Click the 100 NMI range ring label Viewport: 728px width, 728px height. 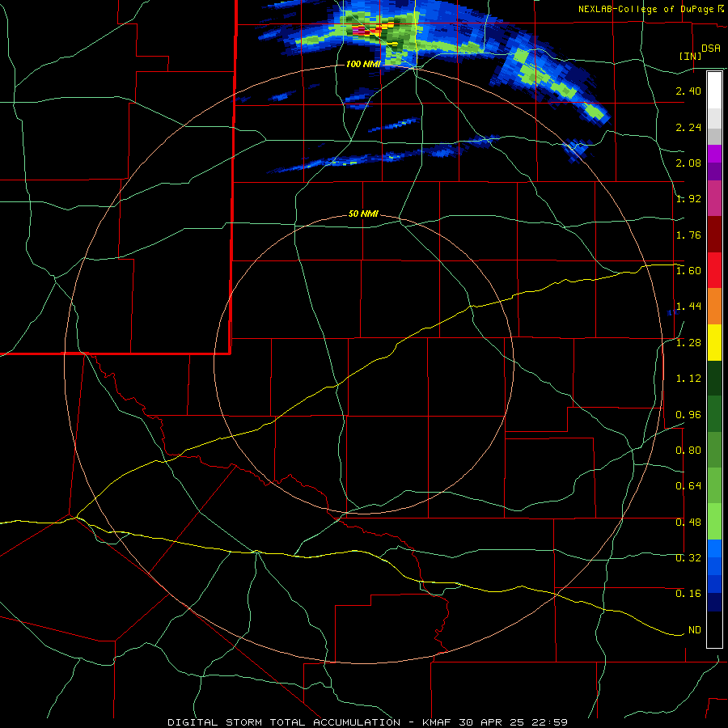pos(363,64)
